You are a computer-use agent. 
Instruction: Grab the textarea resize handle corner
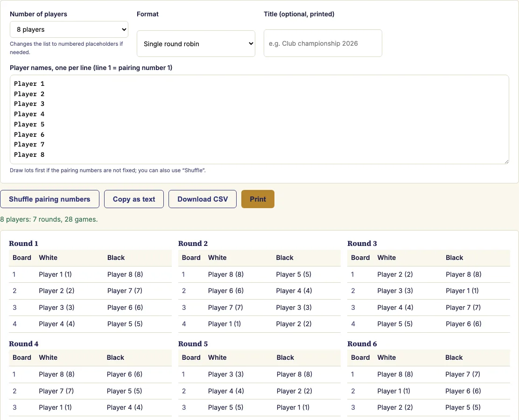click(506, 161)
